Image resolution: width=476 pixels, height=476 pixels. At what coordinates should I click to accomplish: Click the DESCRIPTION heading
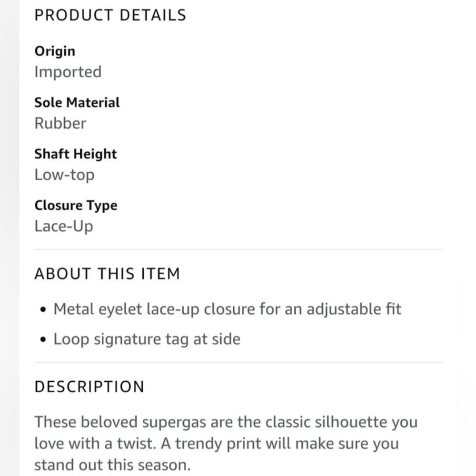point(89,387)
